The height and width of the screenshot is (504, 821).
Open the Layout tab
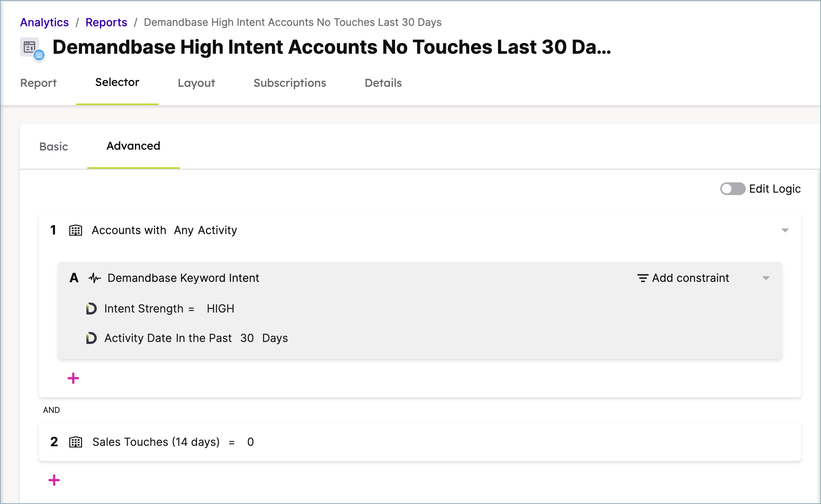(x=196, y=83)
